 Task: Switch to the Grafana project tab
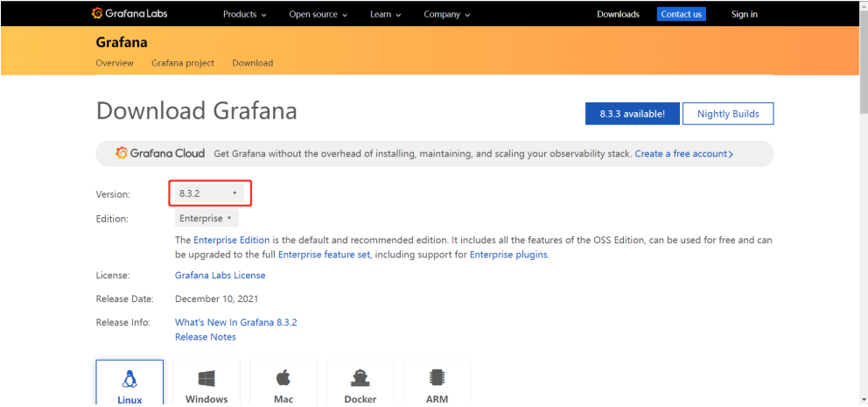pos(183,63)
